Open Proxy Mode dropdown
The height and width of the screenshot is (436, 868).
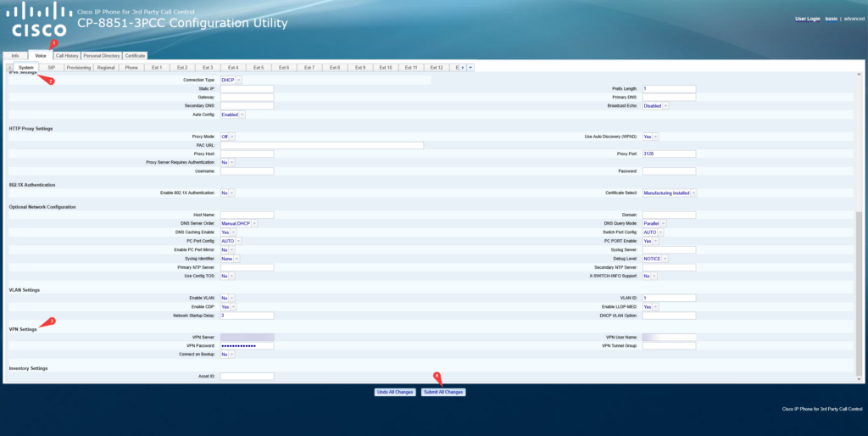click(227, 137)
